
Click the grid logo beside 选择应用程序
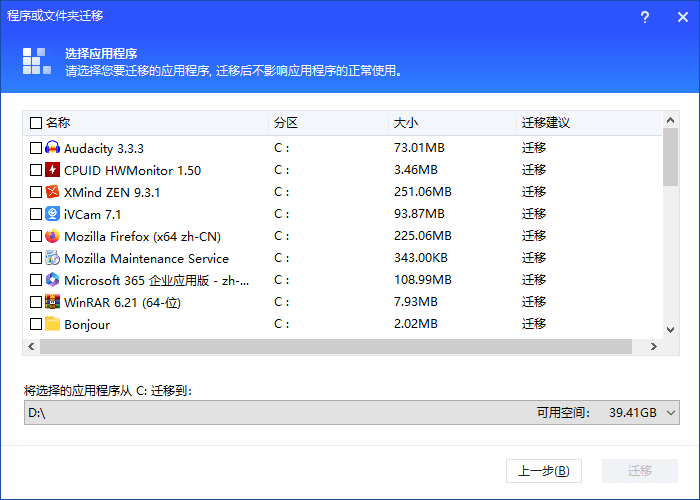[x=37, y=61]
